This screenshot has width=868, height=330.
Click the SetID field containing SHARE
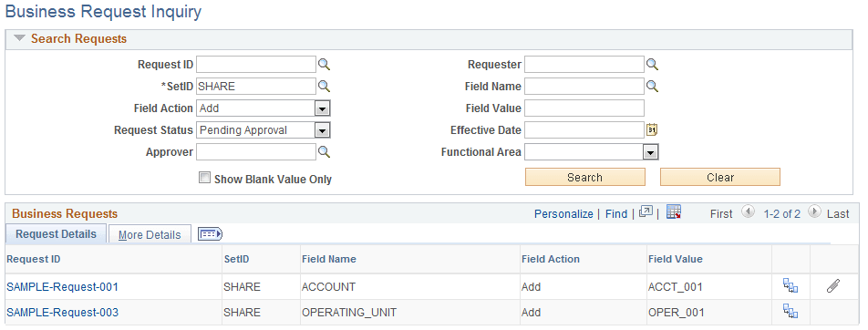[255, 87]
